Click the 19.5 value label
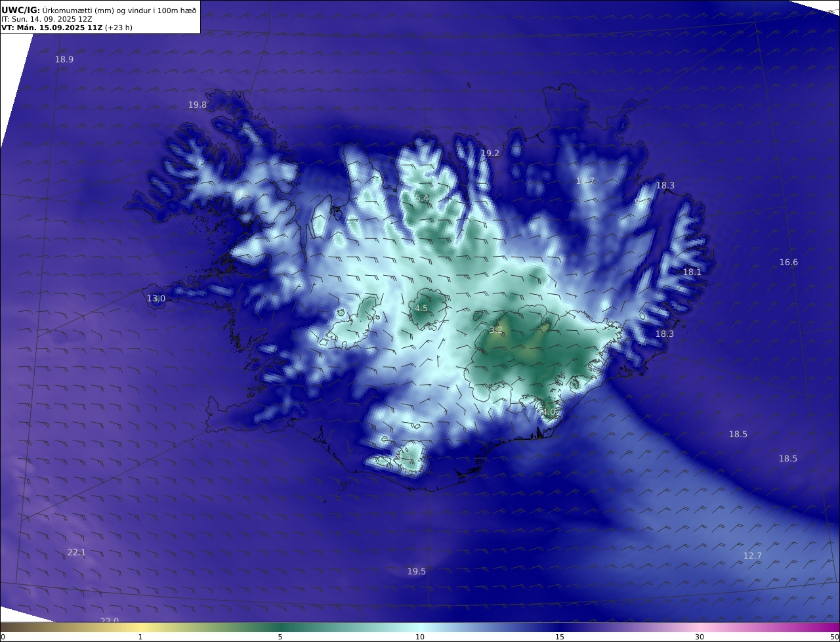Screen dimensions: 840x642 pos(417,571)
